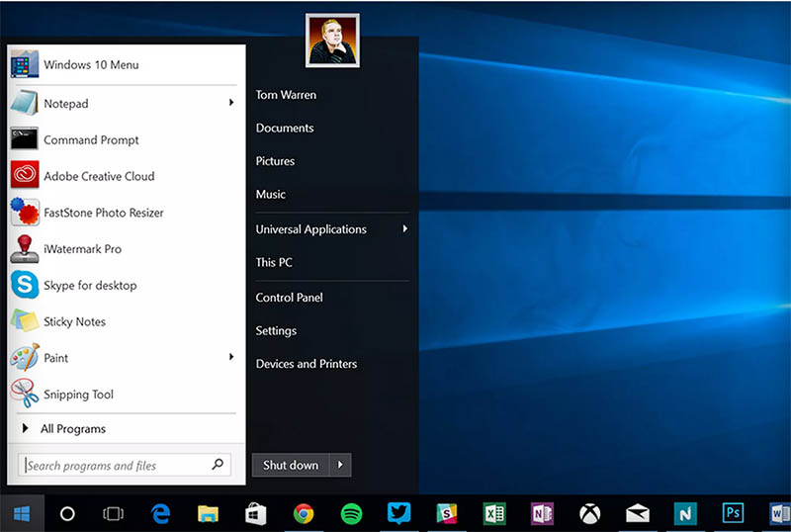Click the Shut down button

coord(291,465)
